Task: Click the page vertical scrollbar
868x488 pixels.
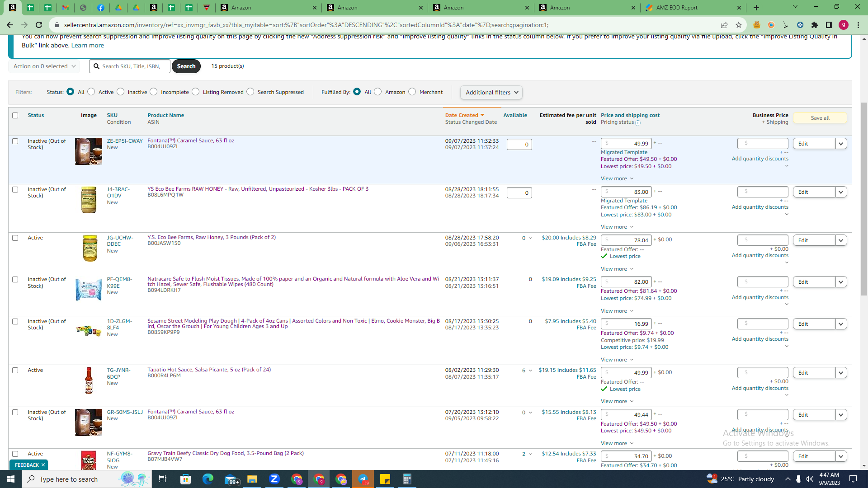Action: pos(864,199)
